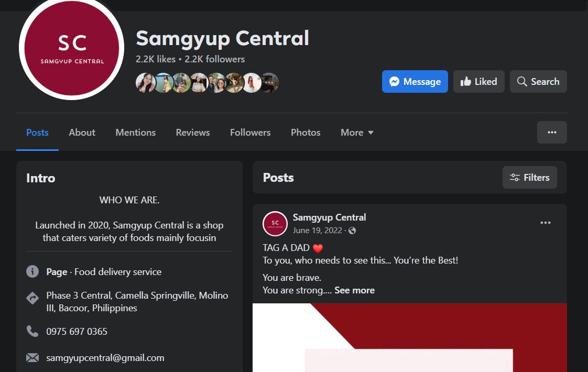The width and height of the screenshot is (588, 372).
Task: Click the WHO WE ARE intro text
Action: tap(129, 200)
